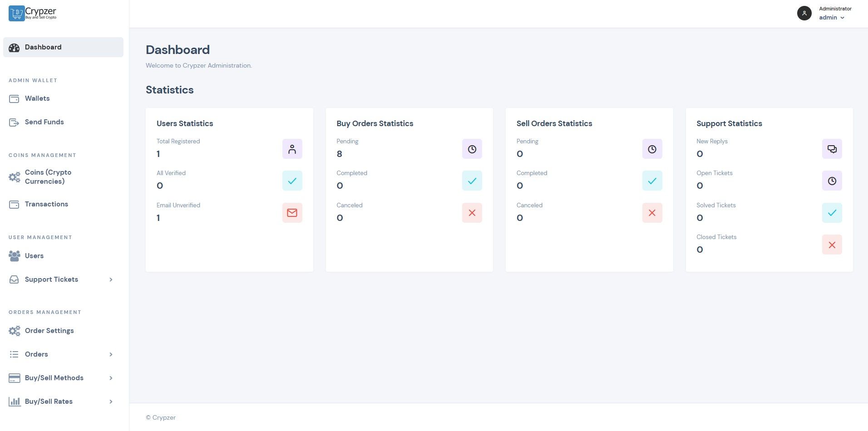Open the admin account dropdown

pyautogui.click(x=832, y=18)
